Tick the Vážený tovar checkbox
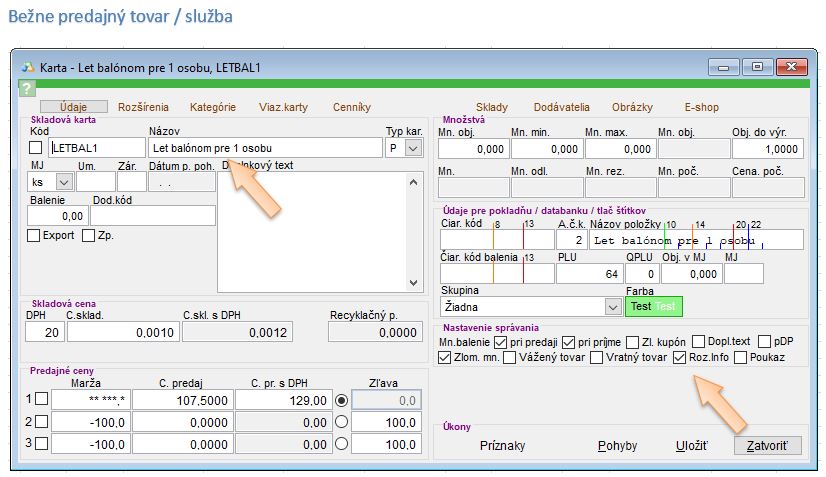This screenshot has height=477, width=826. 510,357
